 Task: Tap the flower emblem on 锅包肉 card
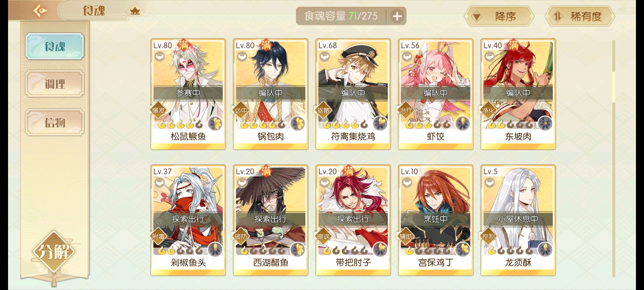[x=298, y=124]
